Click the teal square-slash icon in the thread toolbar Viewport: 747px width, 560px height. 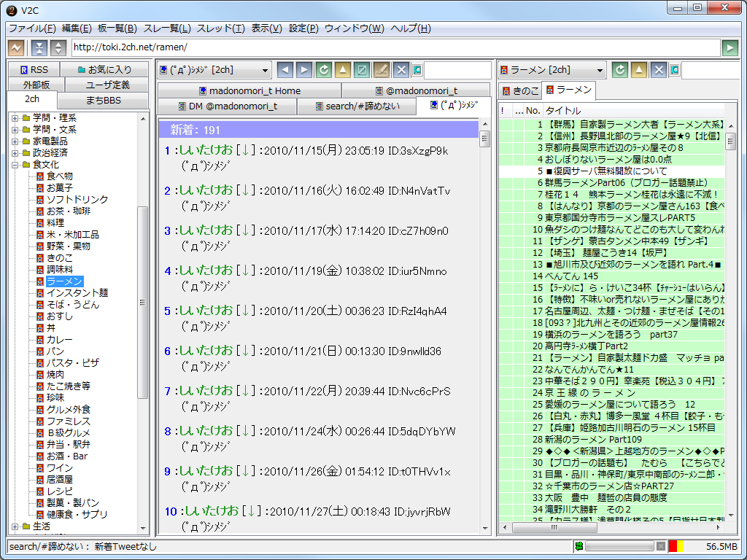pos(362,70)
